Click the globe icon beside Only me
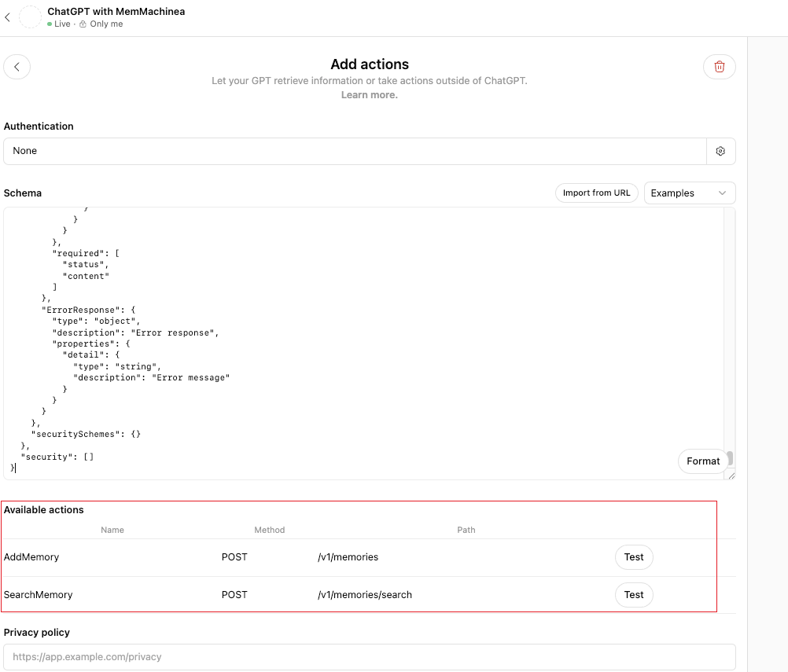The height and width of the screenshot is (672, 788). 82,24
